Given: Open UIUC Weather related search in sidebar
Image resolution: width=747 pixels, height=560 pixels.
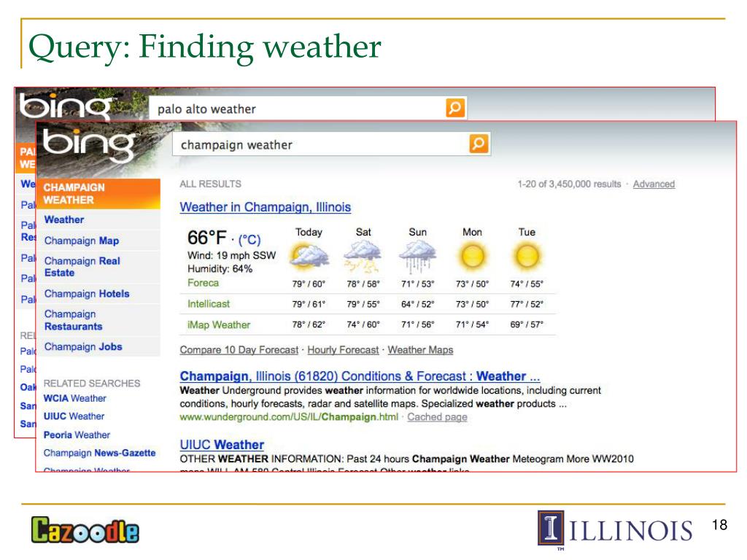Looking at the screenshot, I should pos(74,416).
